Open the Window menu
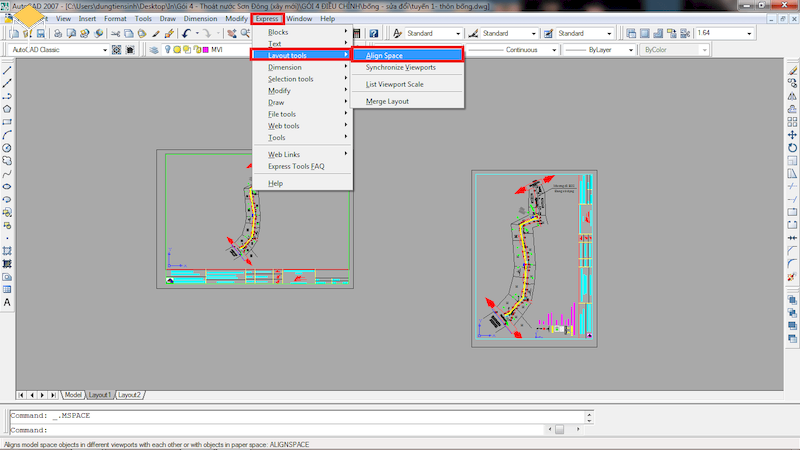Image resolution: width=800 pixels, height=450 pixels. [299, 19]
